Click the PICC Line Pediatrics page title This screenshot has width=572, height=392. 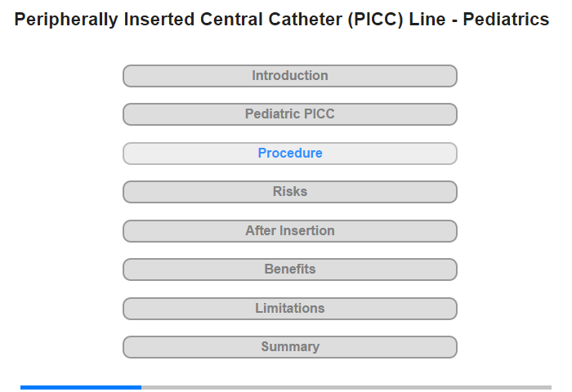282,20
